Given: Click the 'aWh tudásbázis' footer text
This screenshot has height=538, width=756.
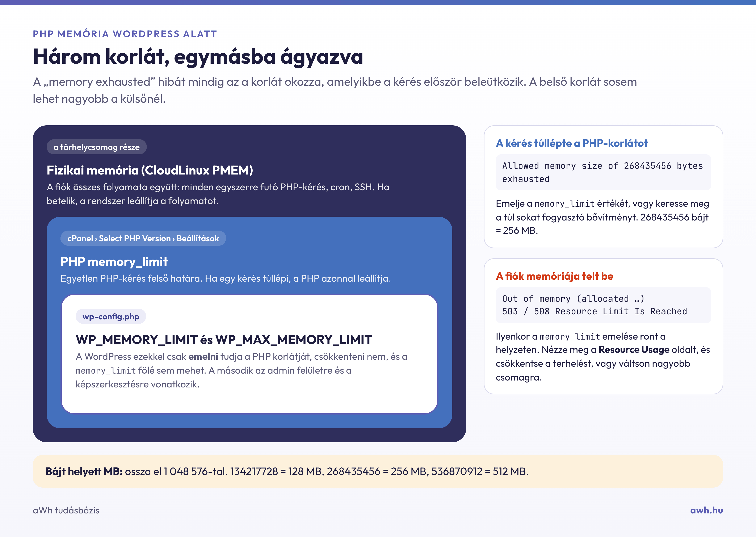Looking at the screenshot, I should coord(66,510).
